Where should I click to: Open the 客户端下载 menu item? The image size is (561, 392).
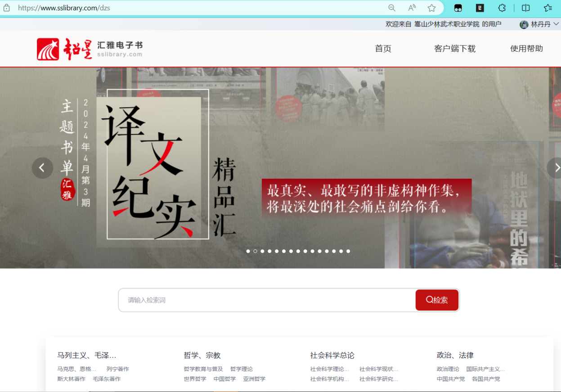[455, 49]
